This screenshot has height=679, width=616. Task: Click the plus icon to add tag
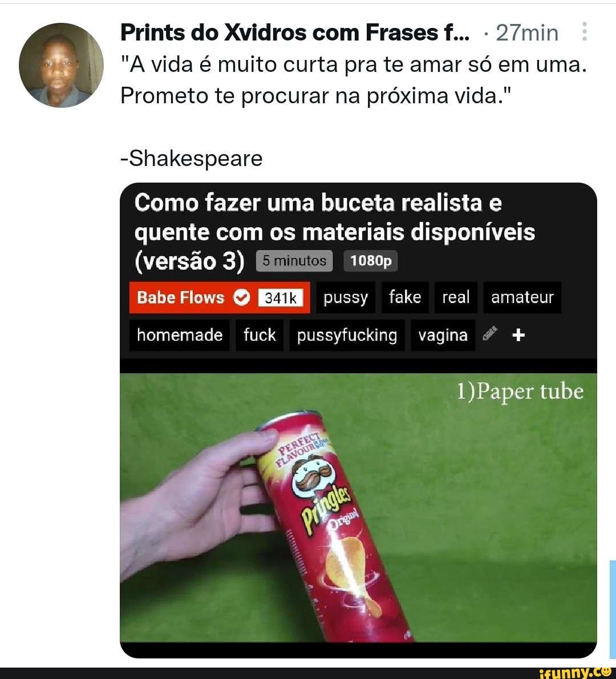(x=518, y=335)
